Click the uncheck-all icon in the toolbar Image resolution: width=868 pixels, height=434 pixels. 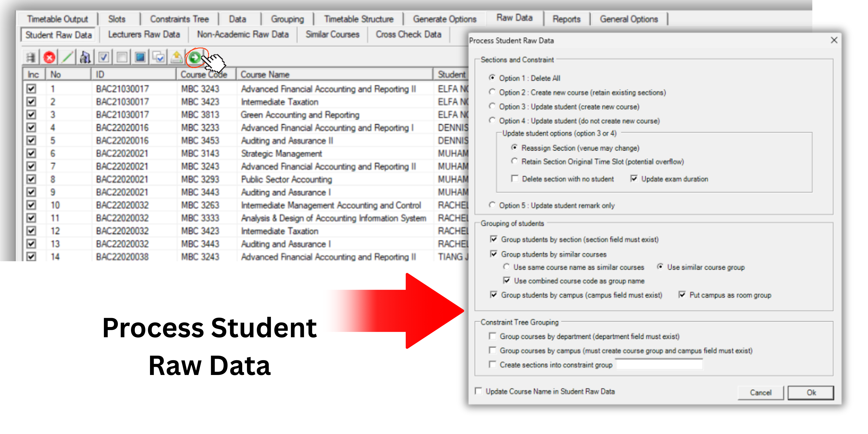coord(122,57)
